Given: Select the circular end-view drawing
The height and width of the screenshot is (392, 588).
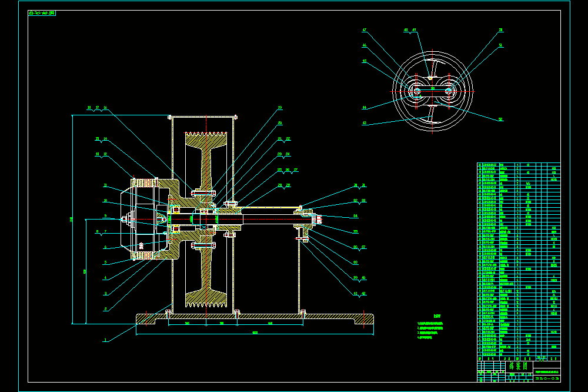Looking at the screenshot, I should coord(432,91).
